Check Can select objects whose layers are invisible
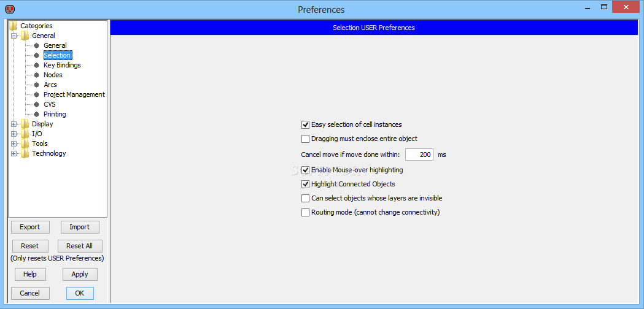The height and width of the screenshot is (309, 644). [305, 199]
